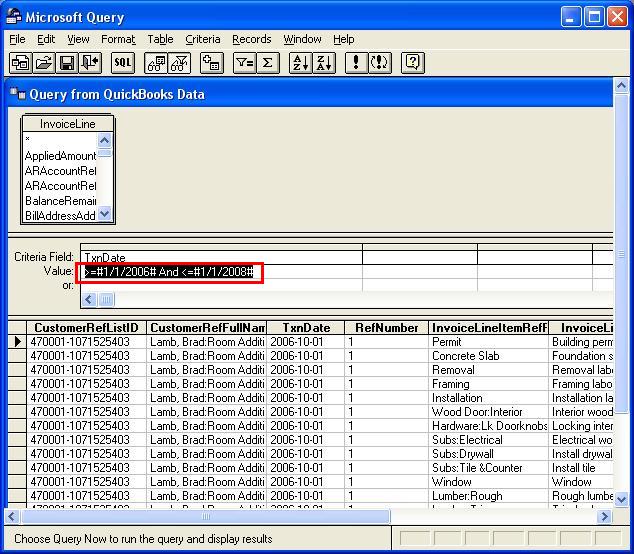
Task: Toggle the Show/Hide Criteria icon
Action: click(179, 63)
